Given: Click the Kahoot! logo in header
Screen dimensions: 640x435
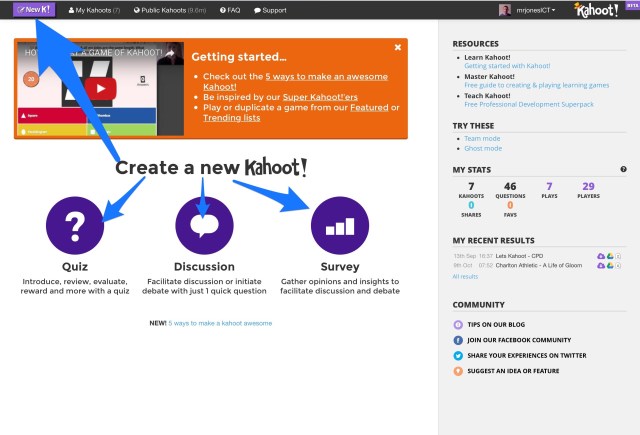Looking at the screenshot, I should point(596,10).
